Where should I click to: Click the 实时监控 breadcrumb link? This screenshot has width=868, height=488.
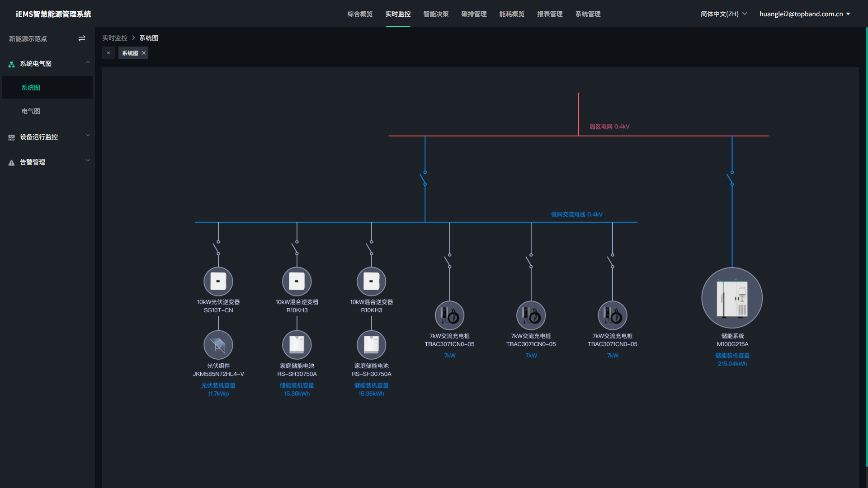115,38
